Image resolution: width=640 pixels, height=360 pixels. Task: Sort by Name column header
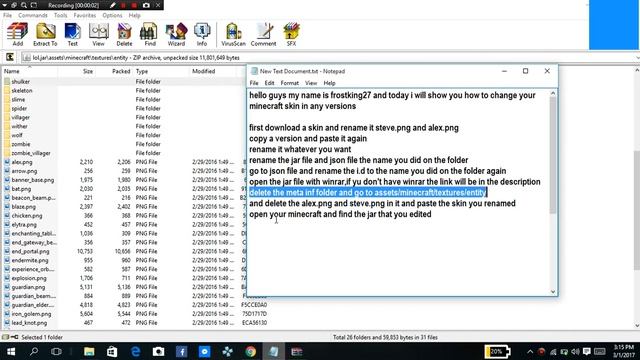click(29, 71)
